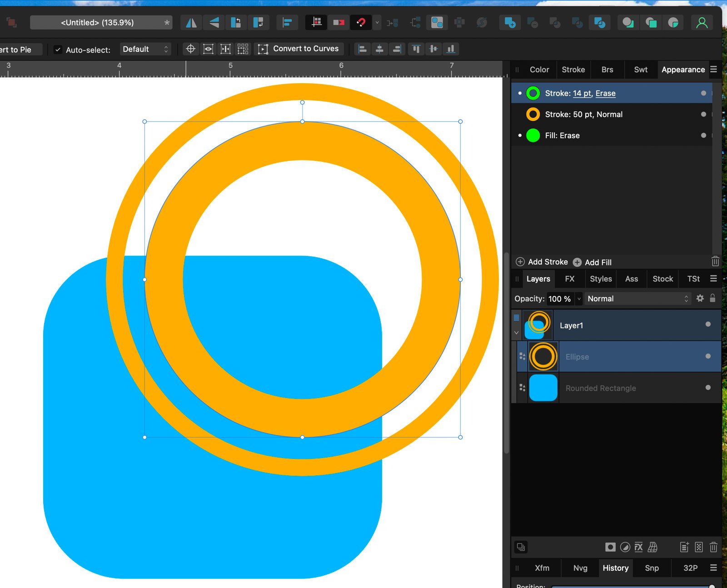Toggle Hide Selection while dragging icon
Viewport: 727px width, 588px height.
(x=208, y=49)
